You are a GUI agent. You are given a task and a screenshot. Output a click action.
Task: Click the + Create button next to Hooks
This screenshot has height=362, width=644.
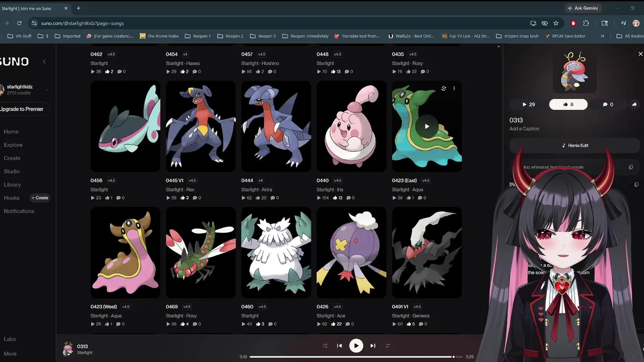point(40,198)
